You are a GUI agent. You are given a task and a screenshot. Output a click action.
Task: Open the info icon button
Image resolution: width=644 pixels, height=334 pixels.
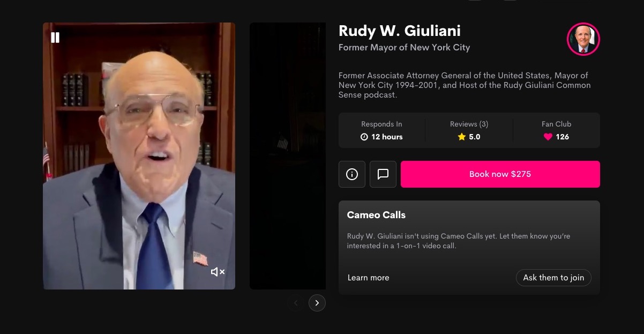(352, 174)
